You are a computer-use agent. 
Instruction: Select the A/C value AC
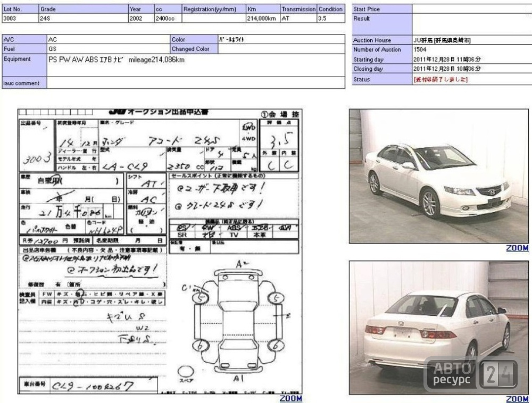click(53, 39)
